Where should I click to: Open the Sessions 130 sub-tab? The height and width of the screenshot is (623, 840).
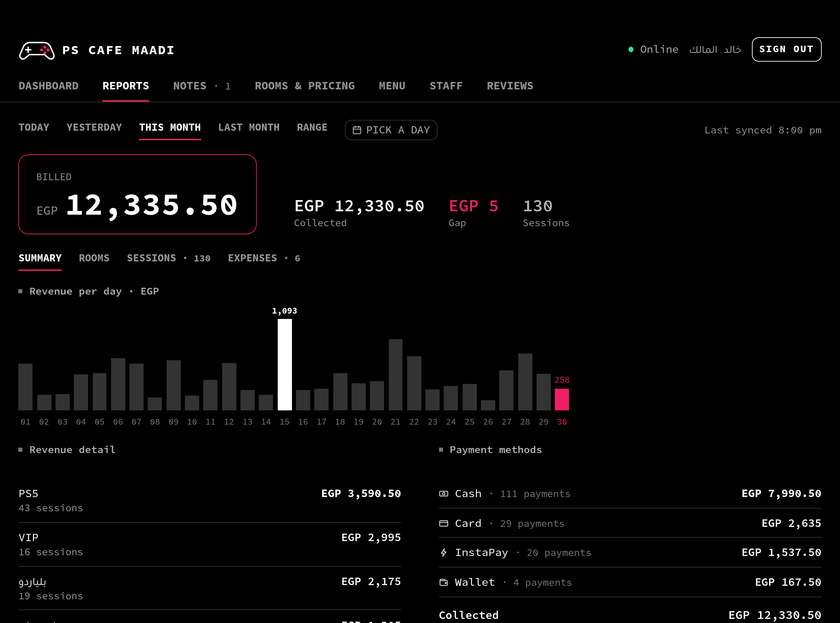coord(169,258)
